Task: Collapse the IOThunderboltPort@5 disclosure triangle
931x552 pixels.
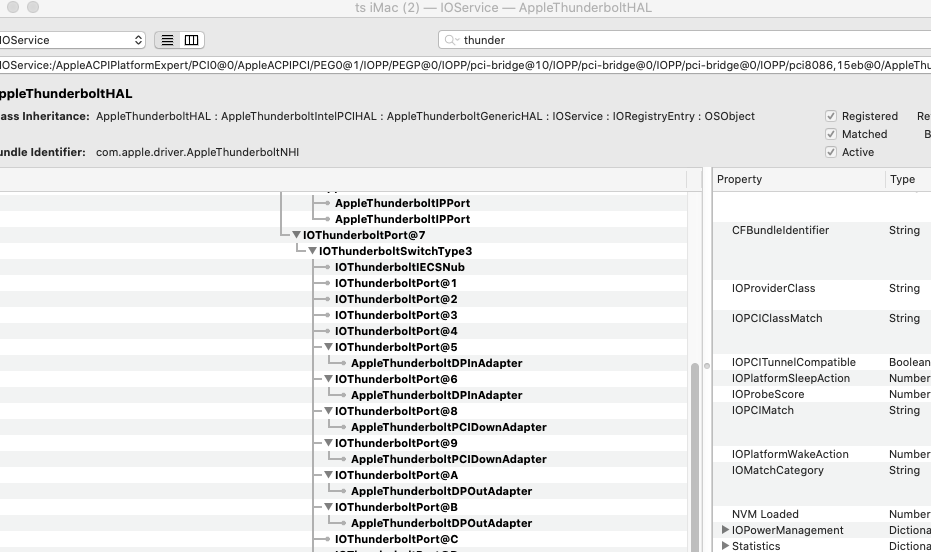Action: (328, 347)
